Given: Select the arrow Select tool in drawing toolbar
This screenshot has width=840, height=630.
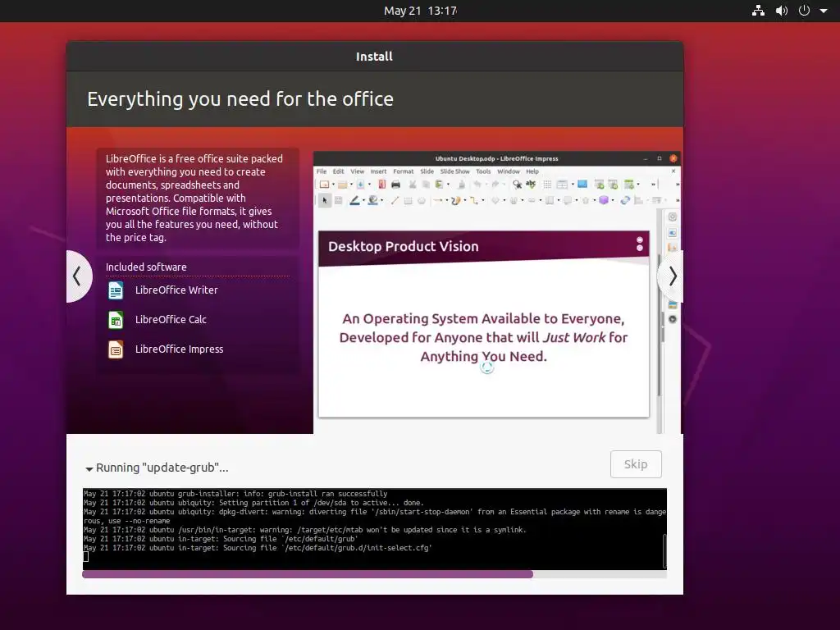Looking at the screenshot, I should point(325,200).
